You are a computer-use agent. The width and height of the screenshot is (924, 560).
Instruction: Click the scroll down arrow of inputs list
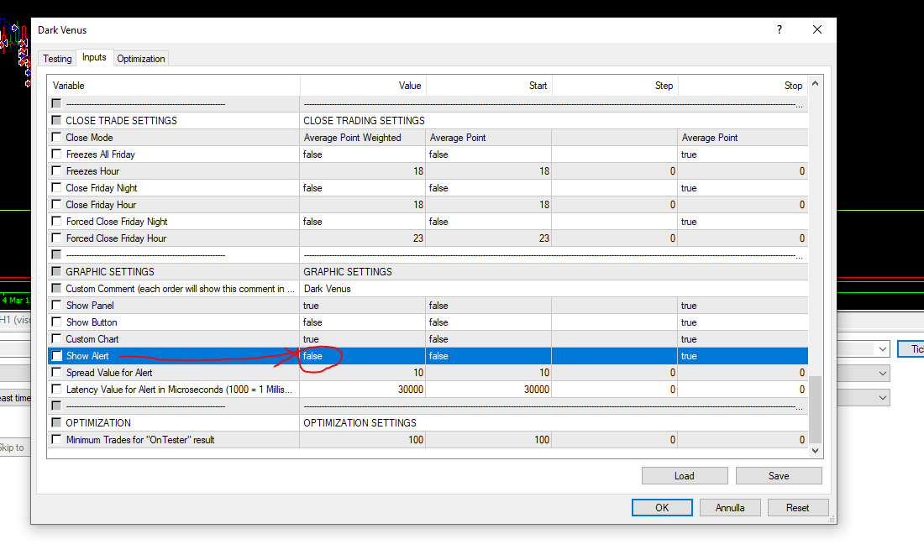tap(816, 451)
